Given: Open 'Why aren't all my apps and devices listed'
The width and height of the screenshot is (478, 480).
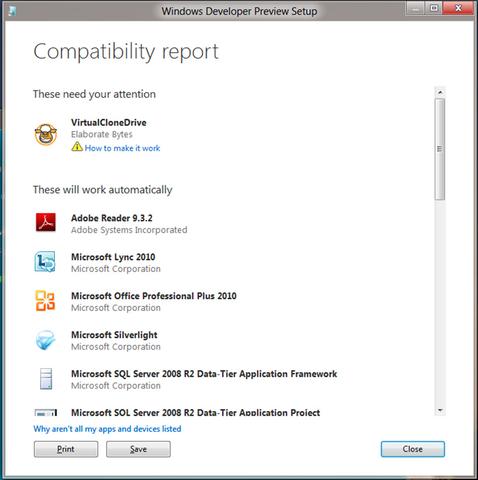Looking at the screenshot, I should [x=107, y=429].
